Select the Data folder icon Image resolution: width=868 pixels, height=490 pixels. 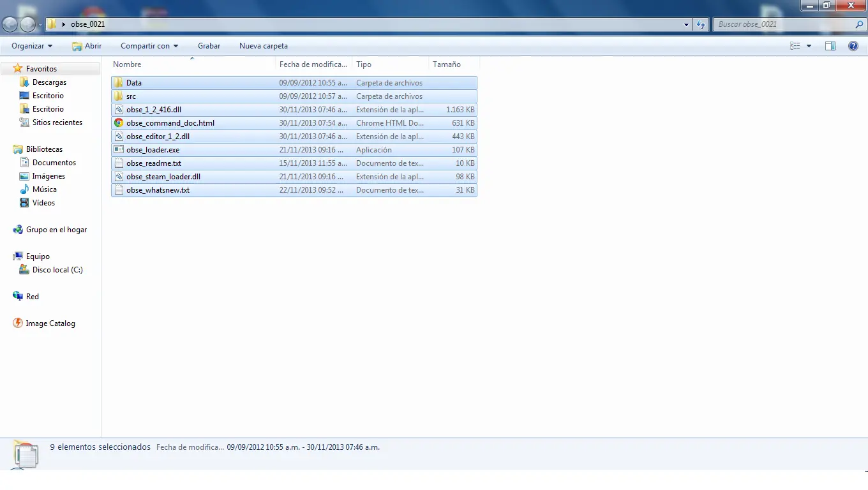(119, 83)
